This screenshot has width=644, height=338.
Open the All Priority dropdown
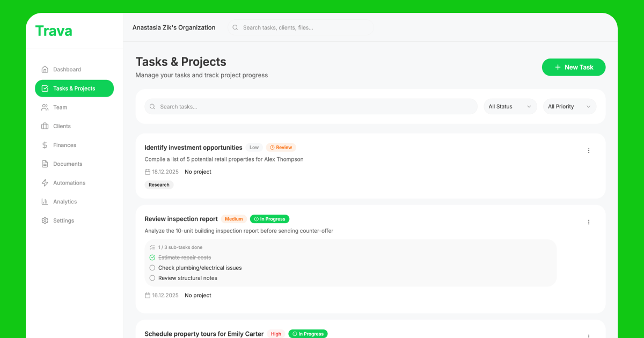pyautogui.click(x=569, y=107)
